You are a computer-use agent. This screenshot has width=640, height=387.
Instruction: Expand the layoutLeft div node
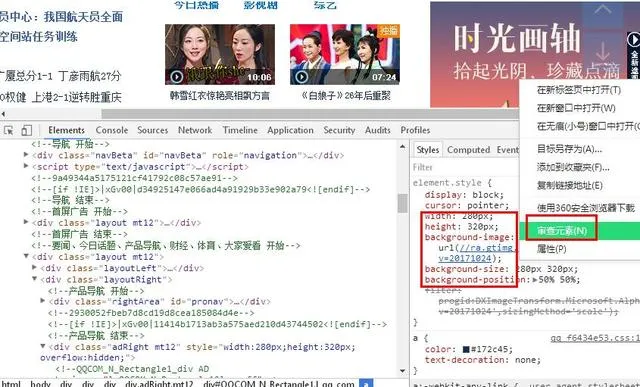pyautogui.click(x=35, y=267)
